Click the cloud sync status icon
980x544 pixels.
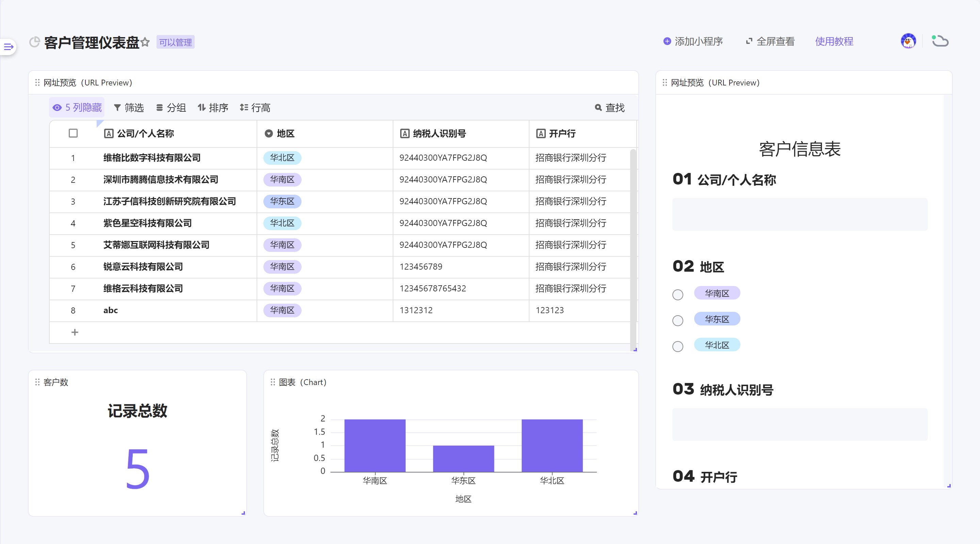coord(940,41)
